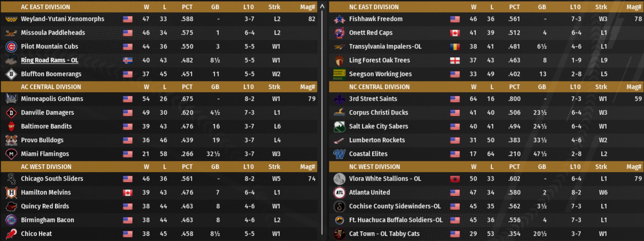Click the scroll up arrow of standings
The image size is (644, 241).
[x=322, y=6]
